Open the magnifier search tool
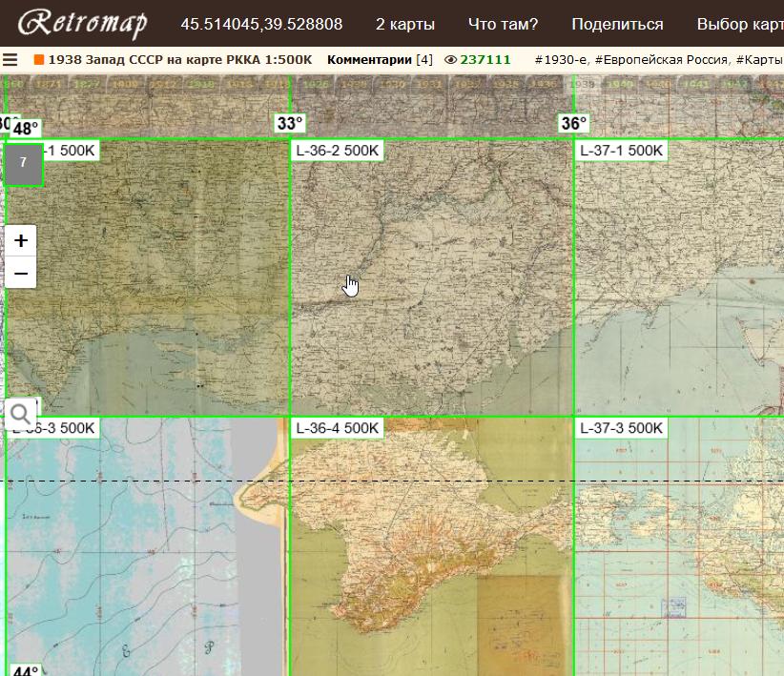Screen dimensions: 784x676 [20, 414]
